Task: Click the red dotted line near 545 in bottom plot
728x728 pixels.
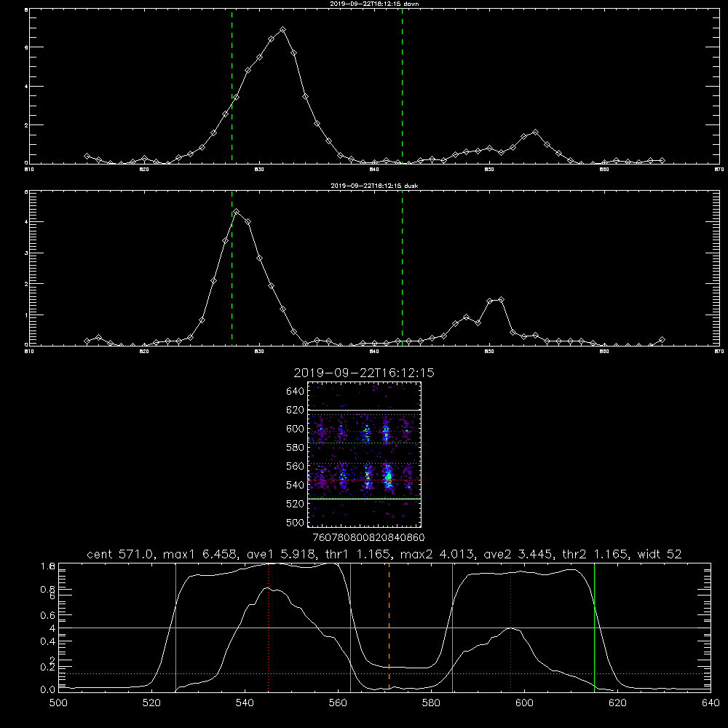Action: (x=269, y=627)
